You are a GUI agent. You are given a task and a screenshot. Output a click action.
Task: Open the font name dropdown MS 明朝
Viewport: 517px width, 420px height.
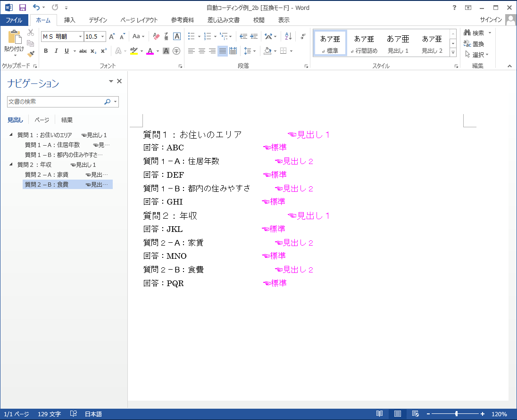(80, 36)
